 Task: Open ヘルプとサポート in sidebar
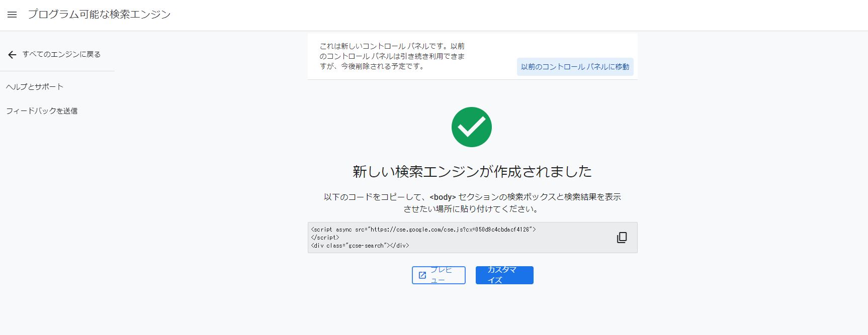coord(35,87)
